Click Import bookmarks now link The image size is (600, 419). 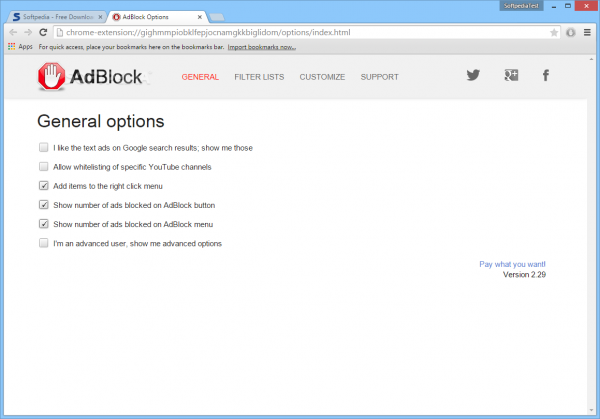coord(262,47)
